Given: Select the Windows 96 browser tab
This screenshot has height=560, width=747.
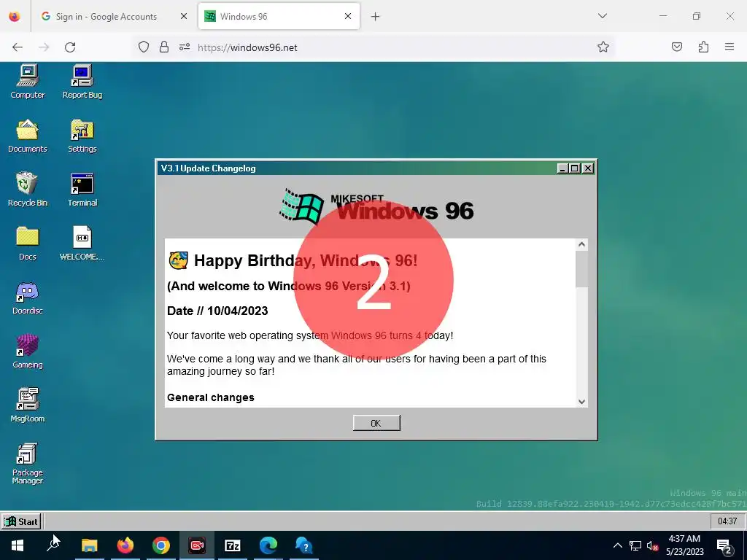Looking at the screenshot, I should click(x=279, y=16).
